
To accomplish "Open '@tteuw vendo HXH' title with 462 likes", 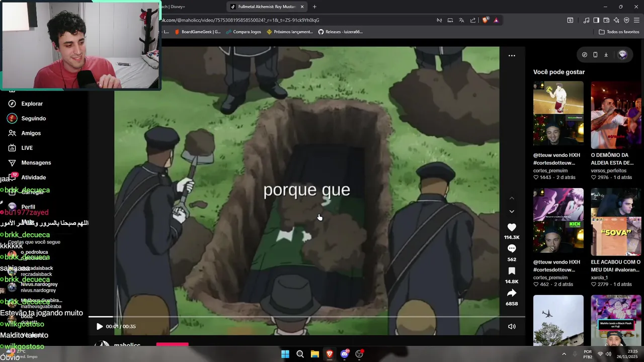I will click(556, 265).
